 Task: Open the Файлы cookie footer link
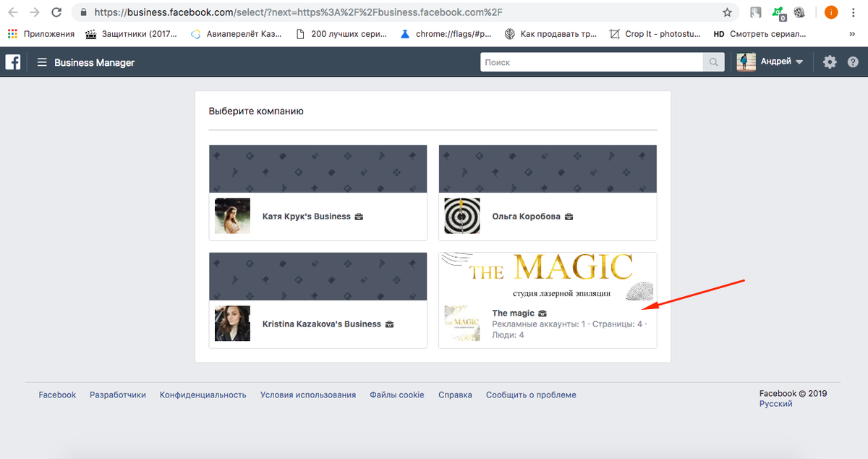point(397,395)
